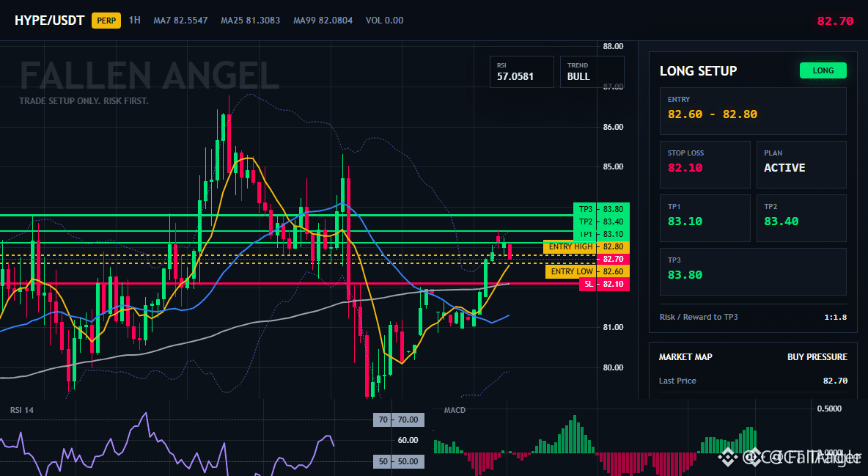Click the VOL 0.00 readout
This screenshot has height=476, width=868.
pos(384,21)
